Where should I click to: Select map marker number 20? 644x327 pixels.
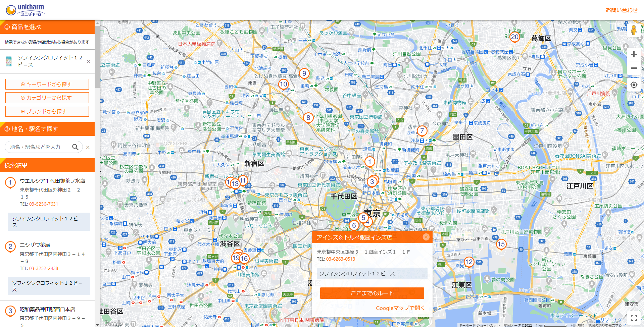pos(514,37)
